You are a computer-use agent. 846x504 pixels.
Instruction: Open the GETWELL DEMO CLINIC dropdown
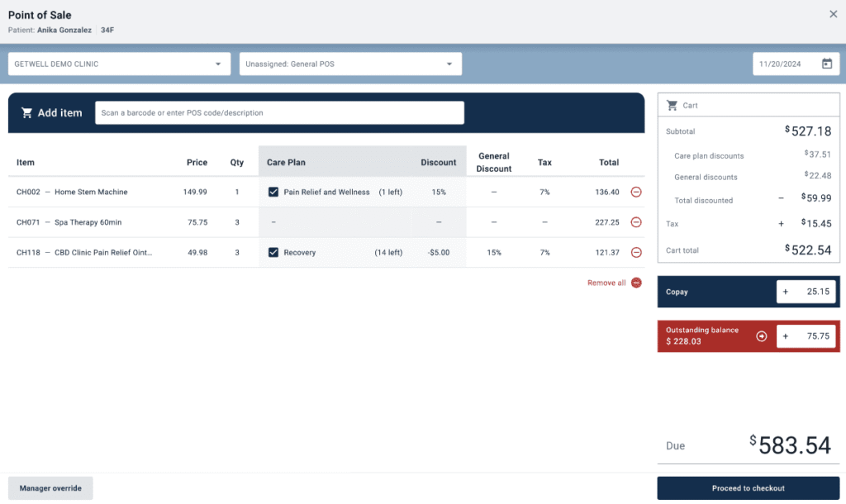tap(119, 64)
